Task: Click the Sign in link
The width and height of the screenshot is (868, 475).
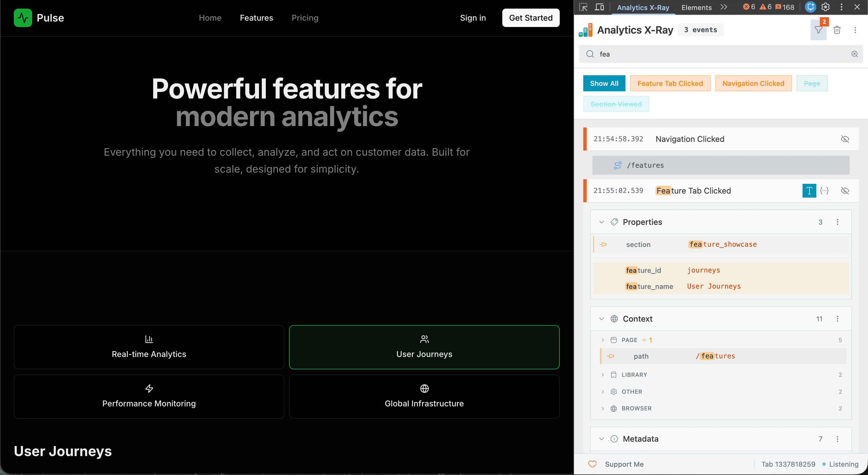Action: point(473,18)
